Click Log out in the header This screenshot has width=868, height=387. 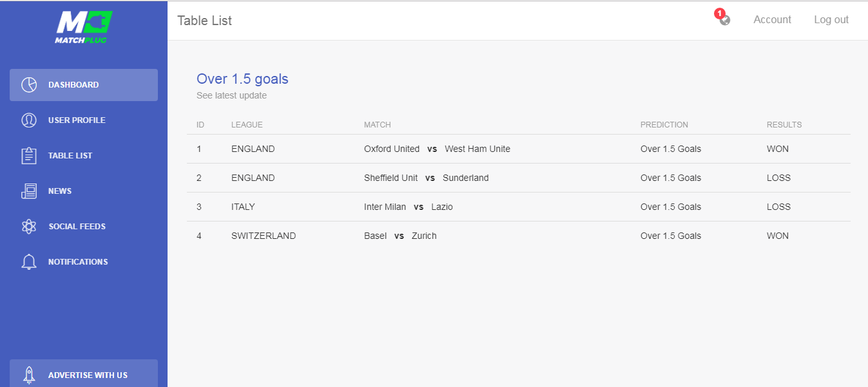tap(831, 20)
